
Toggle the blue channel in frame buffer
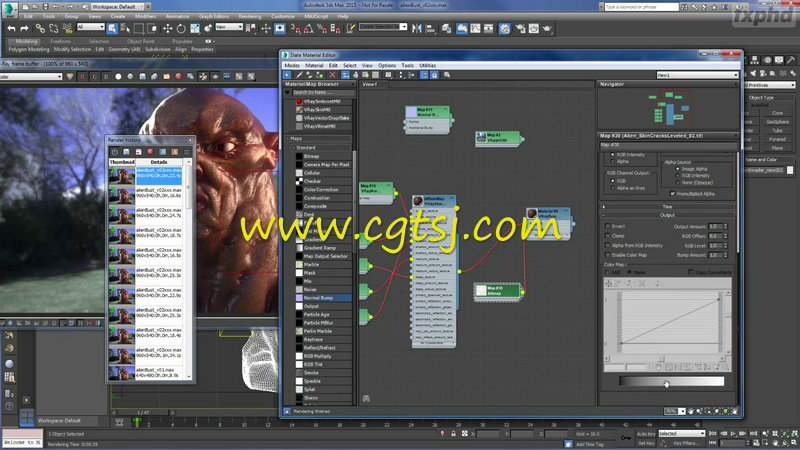point(106,77)
